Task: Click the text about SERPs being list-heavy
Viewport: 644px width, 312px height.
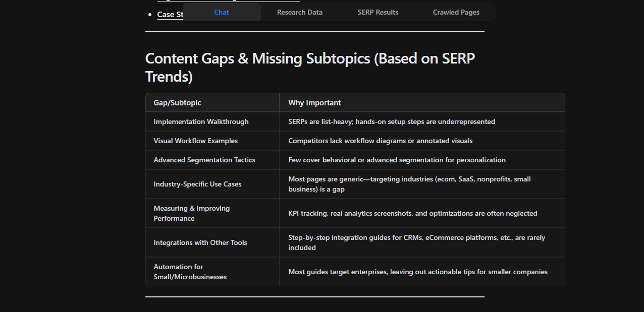Action: (x=391, y=121)
